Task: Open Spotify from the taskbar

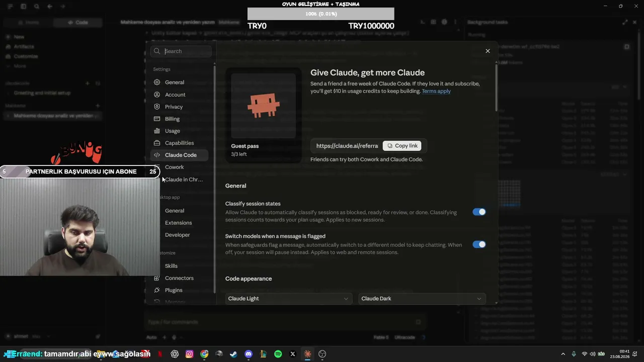Action: coord(278,354)
